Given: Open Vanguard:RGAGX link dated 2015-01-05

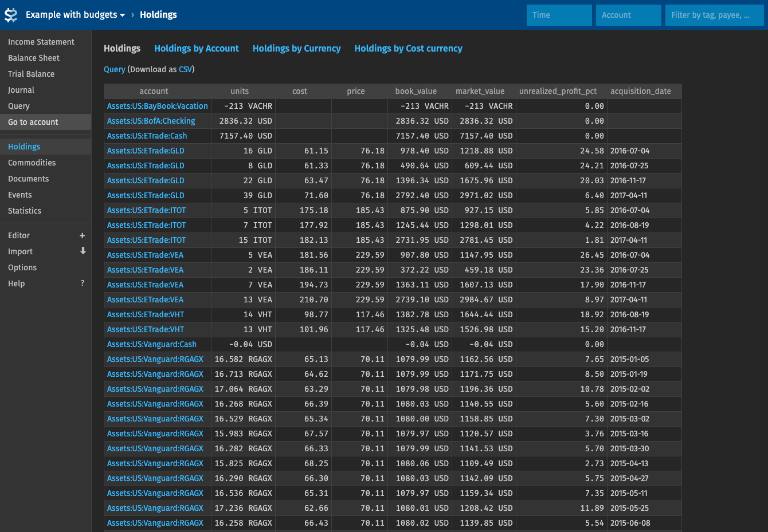Looking at the screenshot, I should (155, 359).
